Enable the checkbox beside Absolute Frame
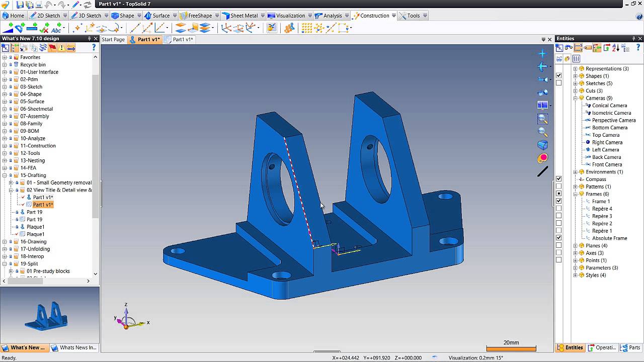The image size is (644, 362). click(558, 238)
